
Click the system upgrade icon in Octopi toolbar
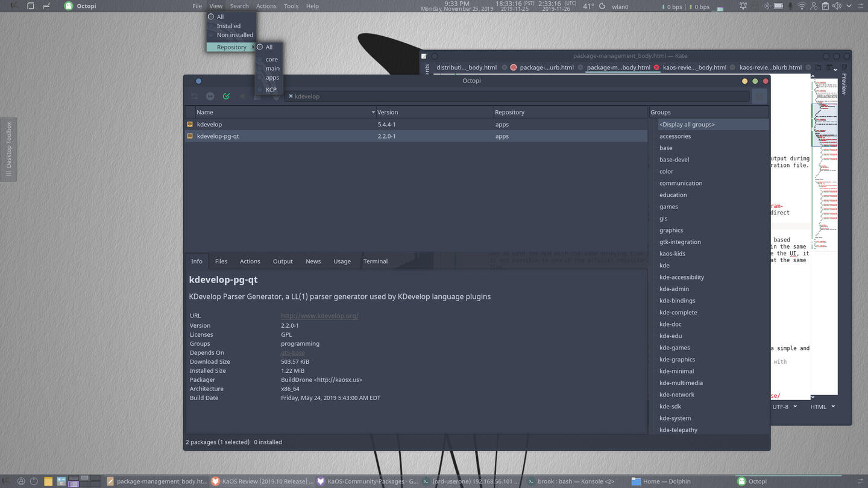210,96
